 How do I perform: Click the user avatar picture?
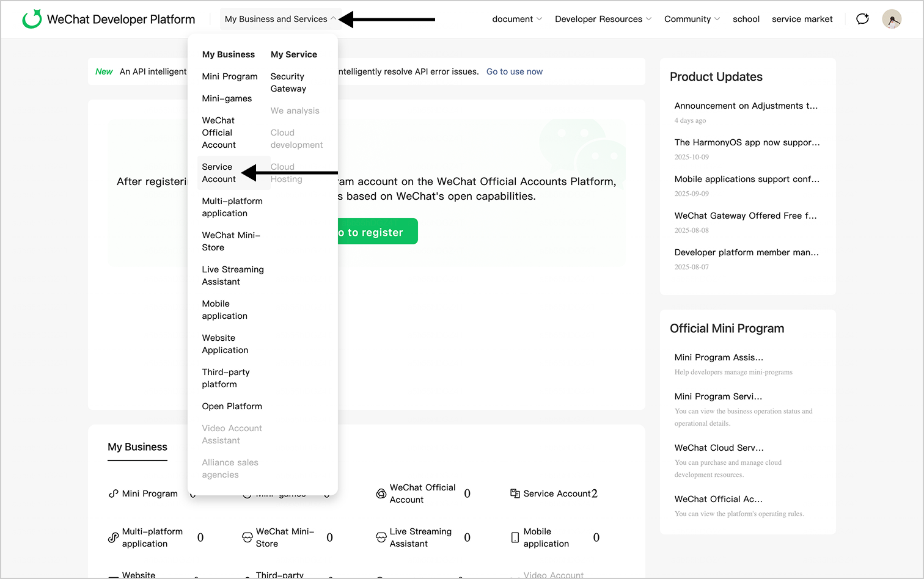[x=892, y=19]
